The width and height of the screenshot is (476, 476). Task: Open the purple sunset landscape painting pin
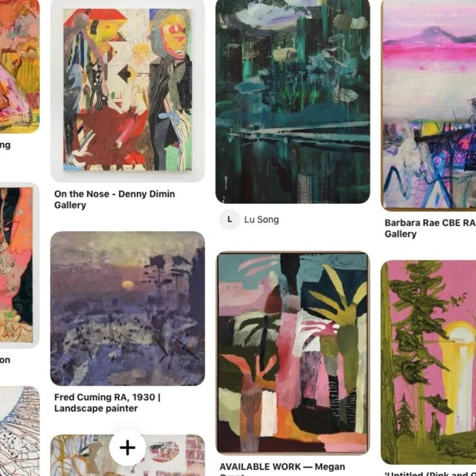pyautogui.click(x=127, y=308)
